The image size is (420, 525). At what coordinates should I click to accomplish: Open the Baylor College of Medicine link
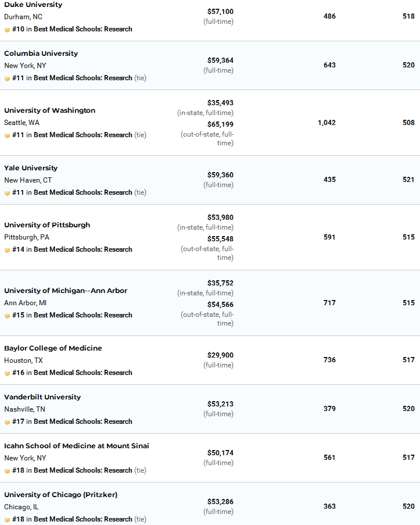coord(53,348)
